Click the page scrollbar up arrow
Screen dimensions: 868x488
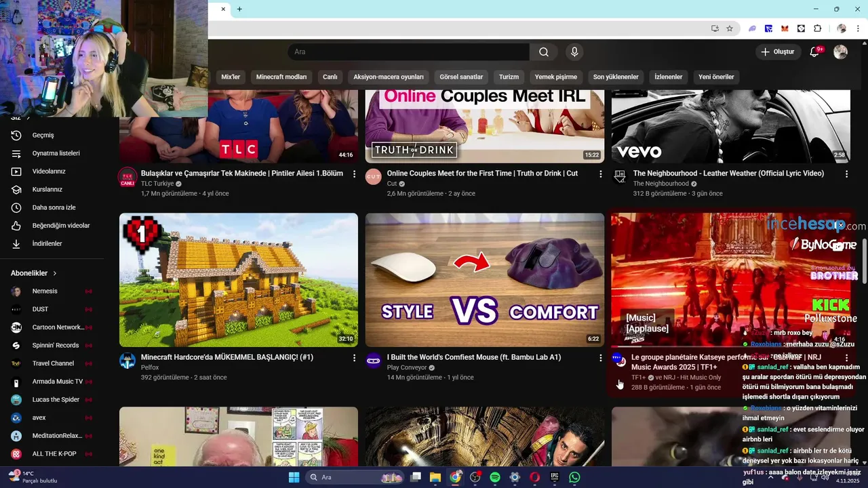click(864, 42)
